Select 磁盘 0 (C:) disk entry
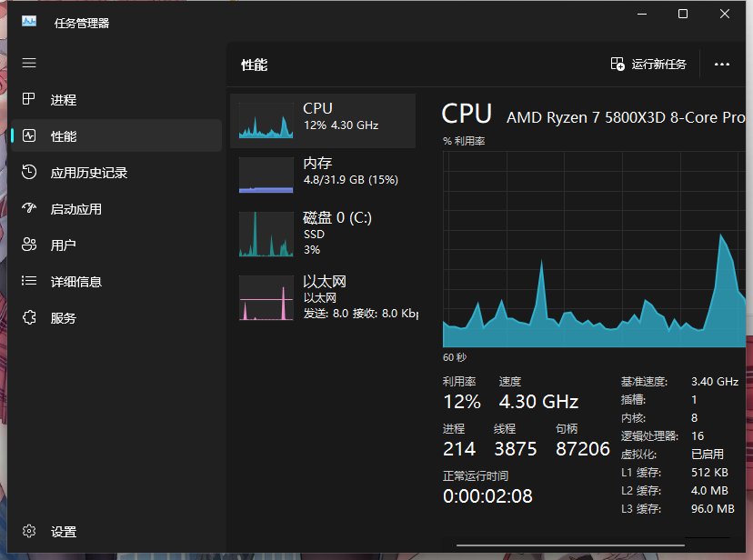This screenshot has height=560, width=753. (x=323, y=233)
